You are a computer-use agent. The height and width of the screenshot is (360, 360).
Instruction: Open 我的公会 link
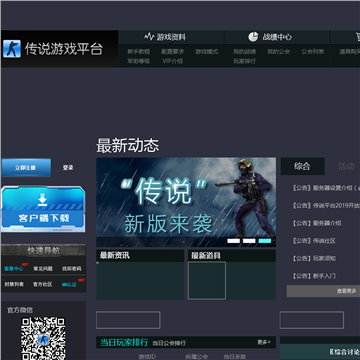(x=279, y=52)
